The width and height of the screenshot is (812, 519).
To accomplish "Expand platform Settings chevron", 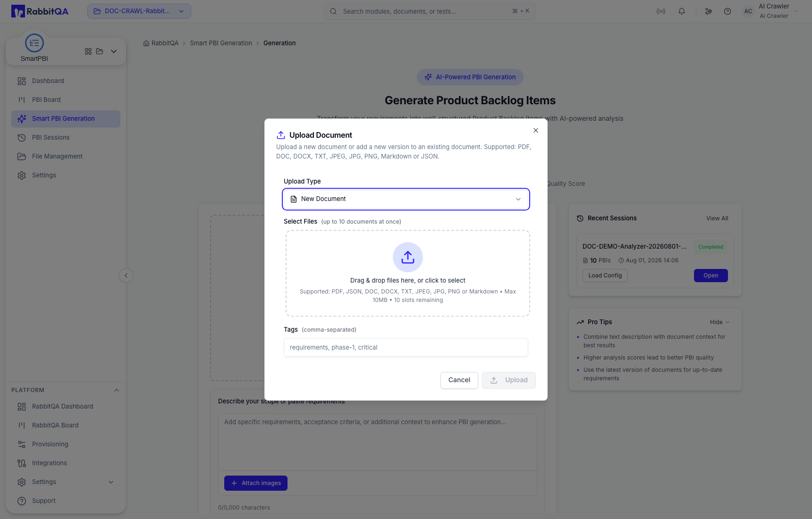I will [111, 482].
